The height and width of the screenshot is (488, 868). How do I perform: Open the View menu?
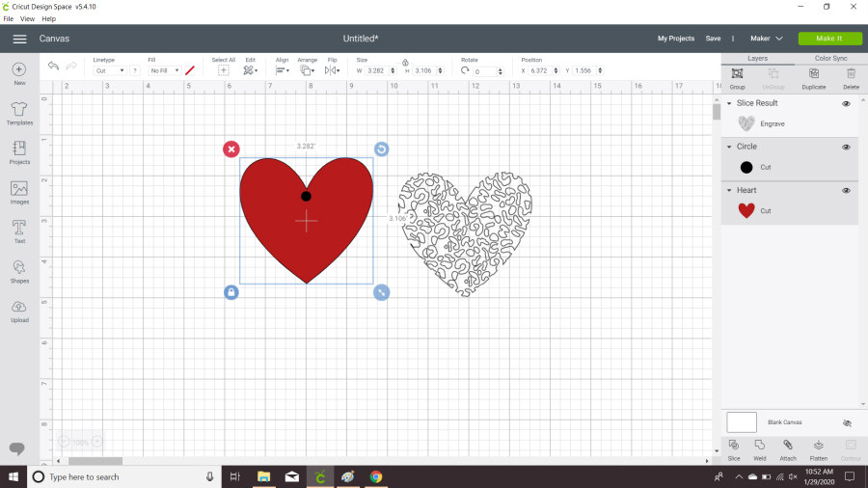27,18
